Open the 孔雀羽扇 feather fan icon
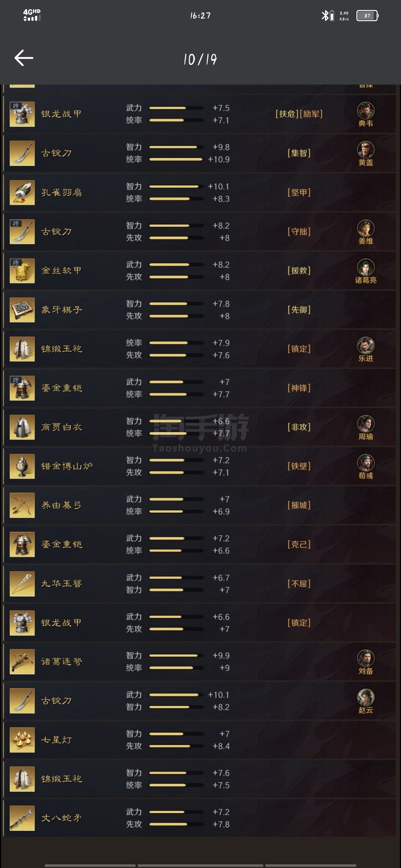This screenshot has width=401, height=868. (22, 193)
